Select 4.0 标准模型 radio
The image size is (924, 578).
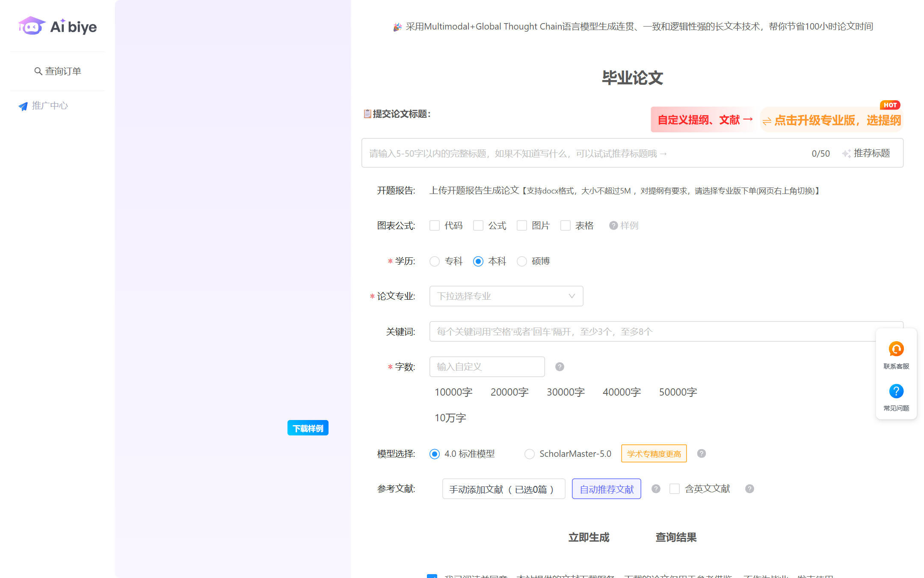[435, 454]
